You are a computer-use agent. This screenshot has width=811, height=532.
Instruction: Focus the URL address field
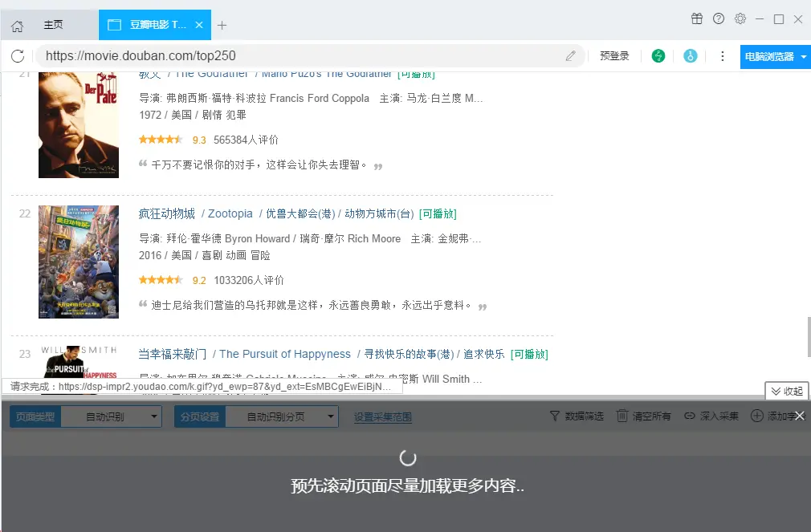309,56
